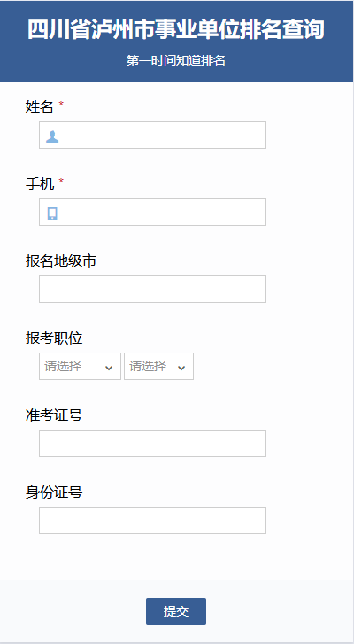This screenshot has width=354, height=644.
Task: Click the chevron arrow of the second 请选择 dropdown
Action: coord(181,368)
